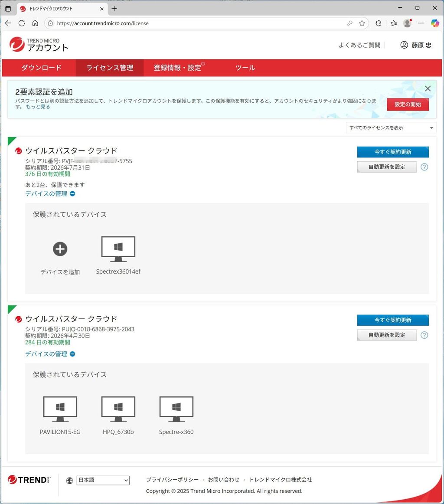Viewport: 444px width, 504px height.
Task: Click the 376 日の有効期間 text
Action: [x=48, y=174]
